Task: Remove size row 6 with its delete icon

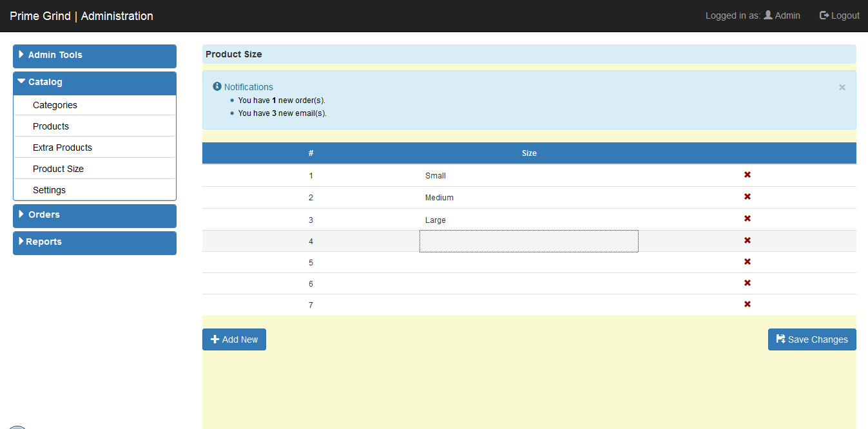Action: [x=747, y=283]
